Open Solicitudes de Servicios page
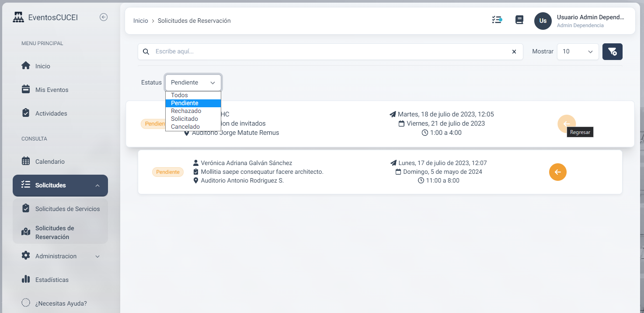 [67, 209]
